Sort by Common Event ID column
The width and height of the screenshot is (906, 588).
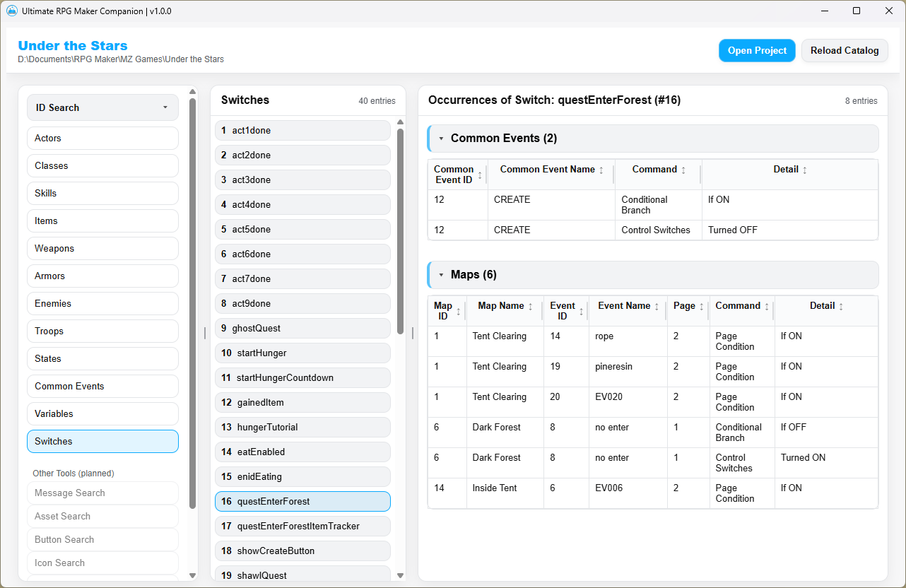(457, 175)
